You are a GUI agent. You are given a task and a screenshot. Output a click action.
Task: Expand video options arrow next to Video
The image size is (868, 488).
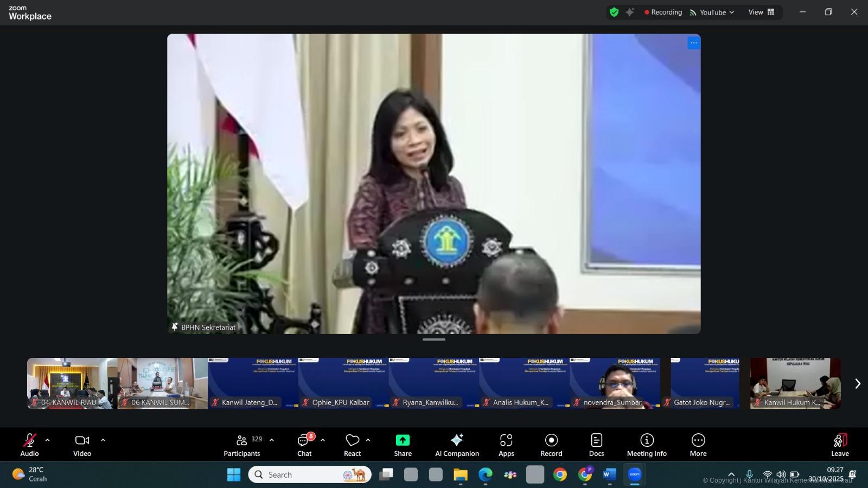coord(103,440)
